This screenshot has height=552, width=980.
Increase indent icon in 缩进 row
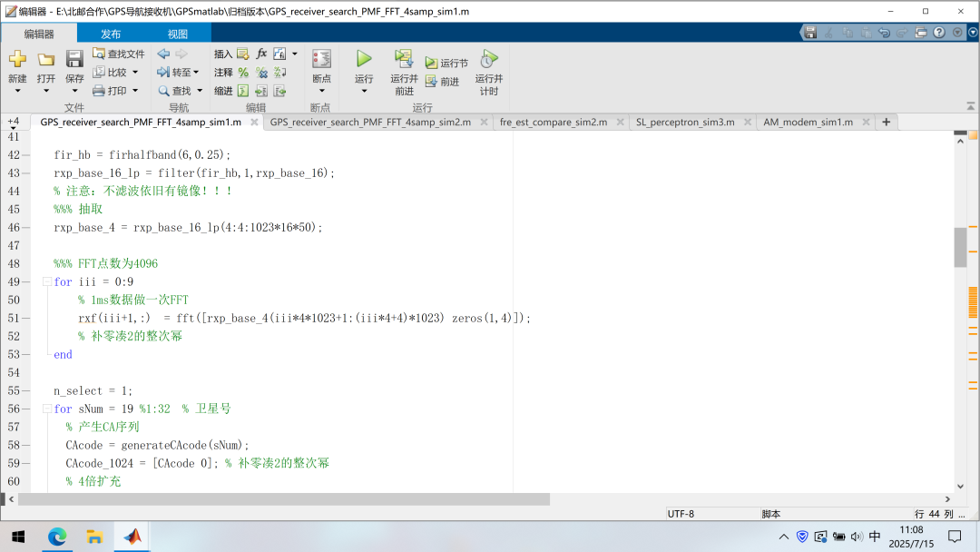[x=261, y=92]
